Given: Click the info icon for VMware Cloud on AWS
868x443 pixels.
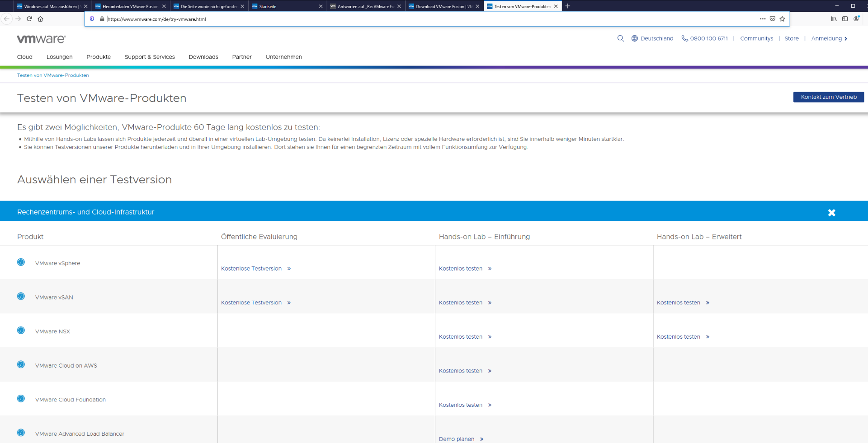Looking at the screenshot, I should tap(21, 364).
